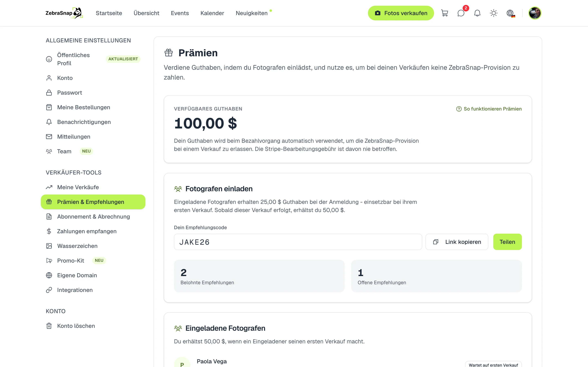The image size is (588, 367).
Task: Click the ZebraSnap logo
Action: point(64,13)
